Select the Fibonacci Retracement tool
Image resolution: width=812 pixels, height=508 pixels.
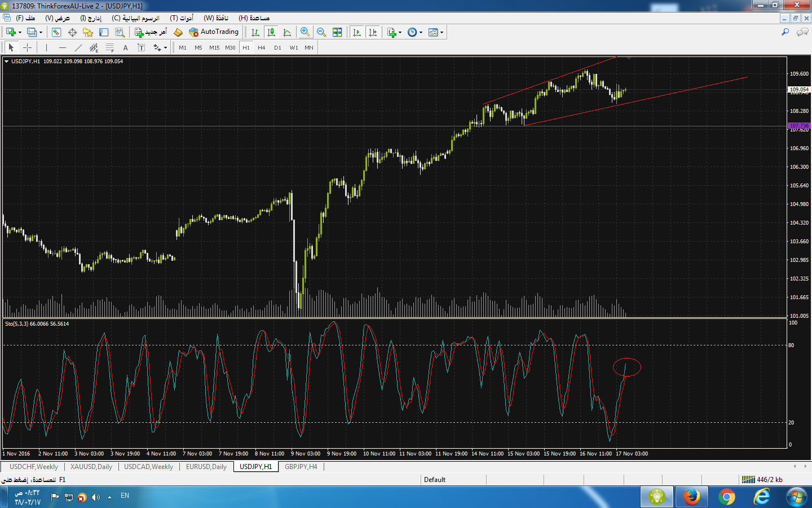tap(109, 48)
